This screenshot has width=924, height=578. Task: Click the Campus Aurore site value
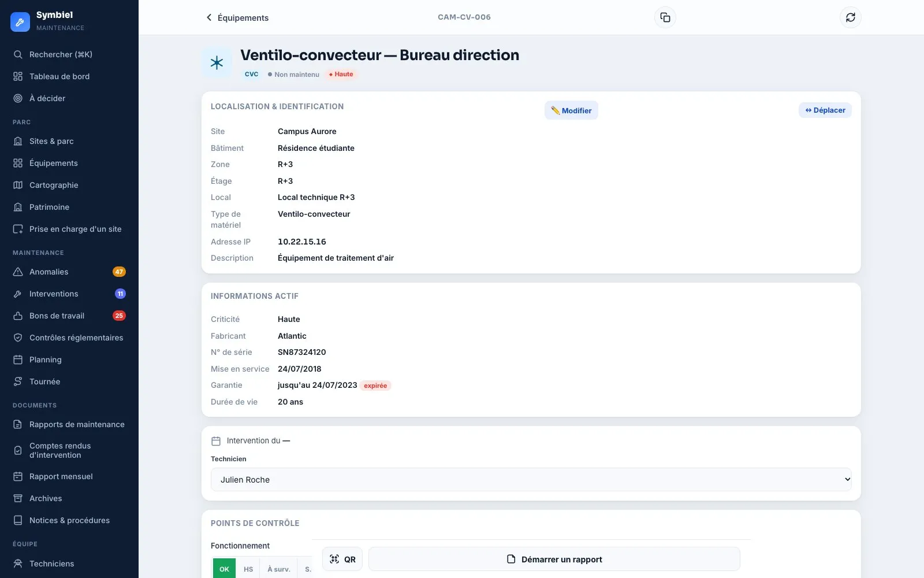[x=307, y=131]
